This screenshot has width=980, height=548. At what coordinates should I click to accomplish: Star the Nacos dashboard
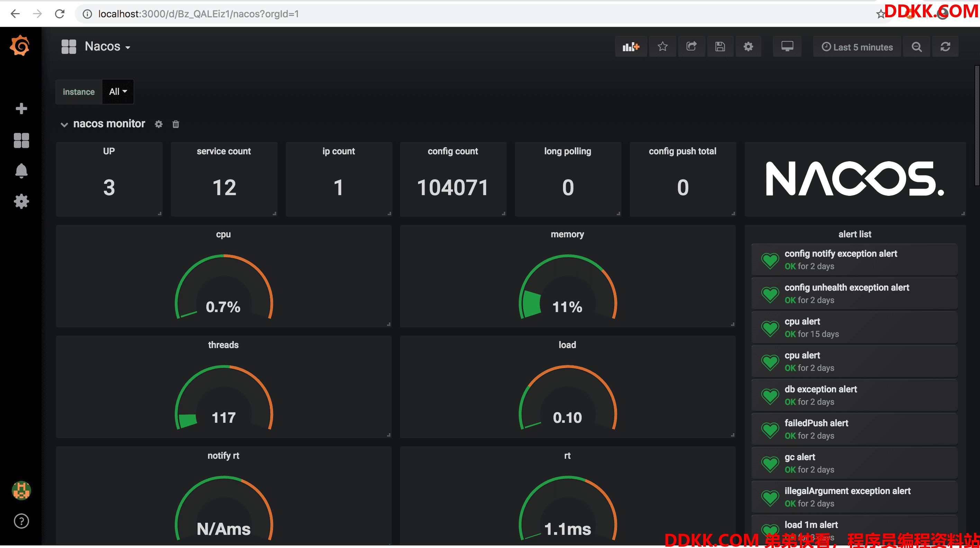[663, 47]
